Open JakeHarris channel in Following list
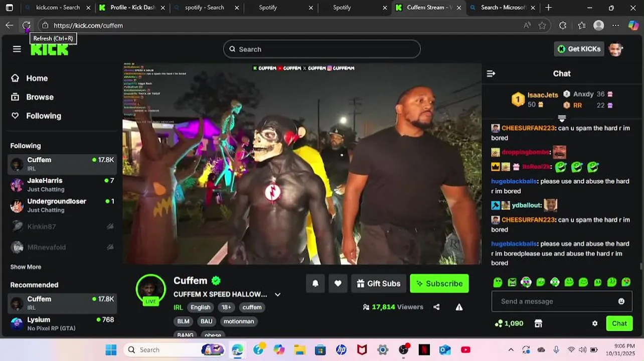The width and height of the screenshot is (644, 361). (62, 185)
